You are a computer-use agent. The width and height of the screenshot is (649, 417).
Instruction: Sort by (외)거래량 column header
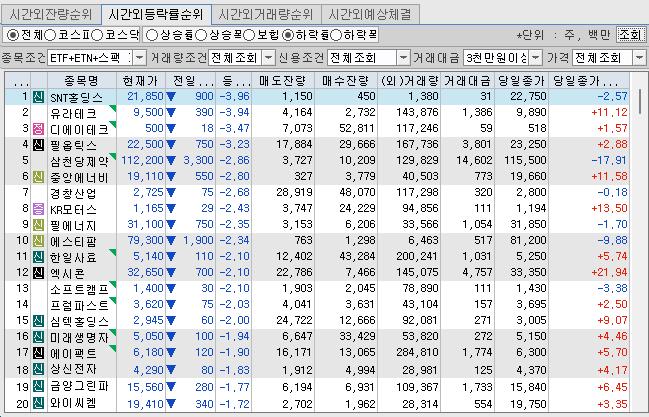pyautogui.click(x=409, y=81)
